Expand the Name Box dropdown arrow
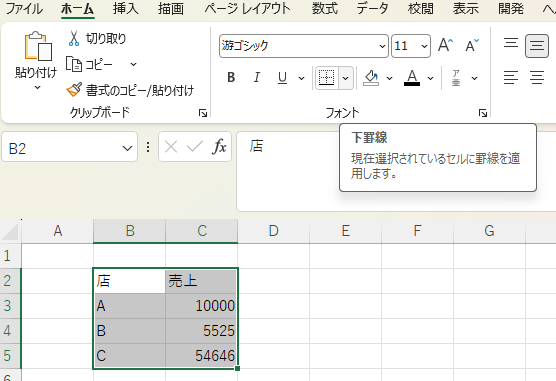The height and width of the screenshot is (381, 556). tap(127, 148)
